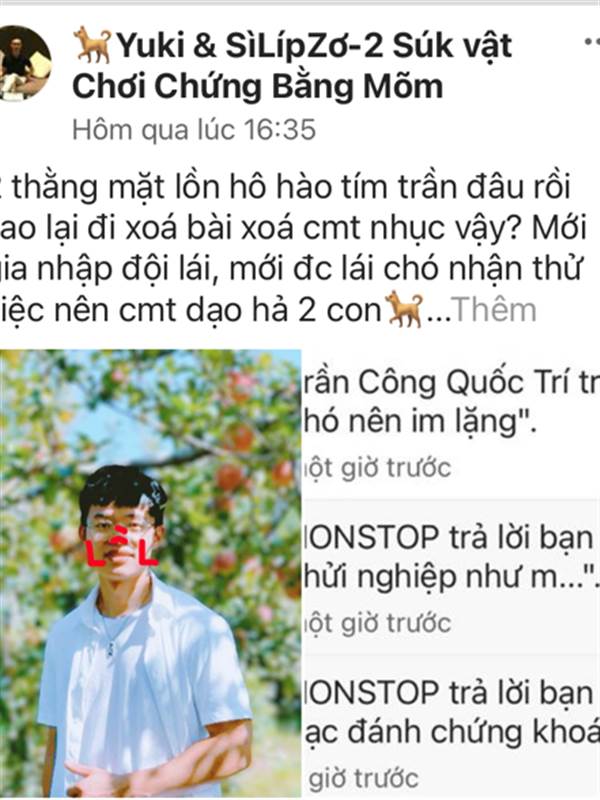This screenshot has width=600, height=800.
Task: Click the bottom 'giờ trước' timestamp
Action: pos(363,779)
